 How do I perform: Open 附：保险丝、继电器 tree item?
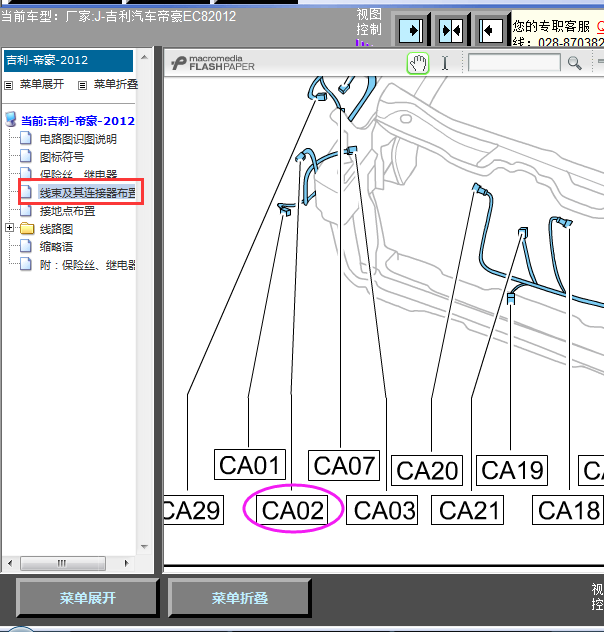tap(87, 265)
